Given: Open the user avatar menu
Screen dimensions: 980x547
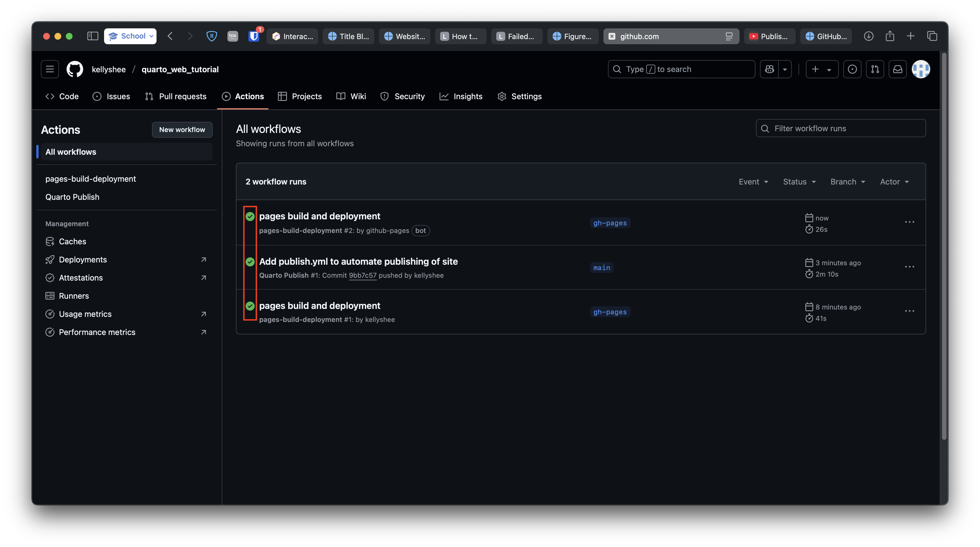Looking at the screenshot, I should [x=921, y=69].
